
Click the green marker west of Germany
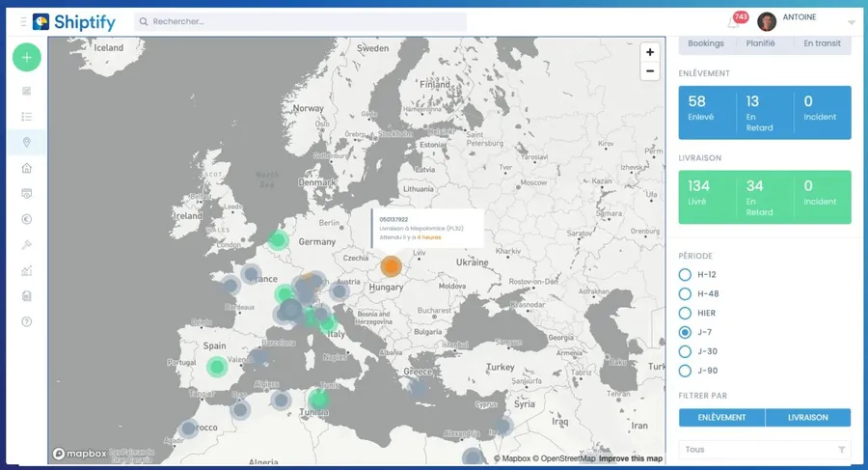pyautogui.click(x=278, y=240)
